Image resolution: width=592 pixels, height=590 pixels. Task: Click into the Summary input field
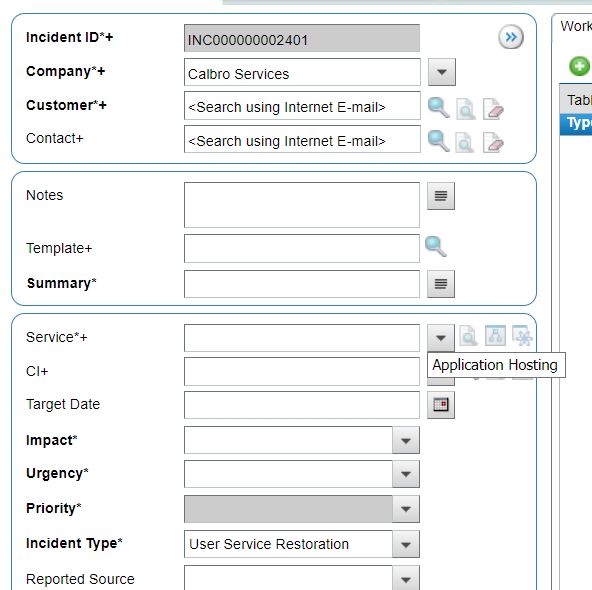[x=302, y=284]
